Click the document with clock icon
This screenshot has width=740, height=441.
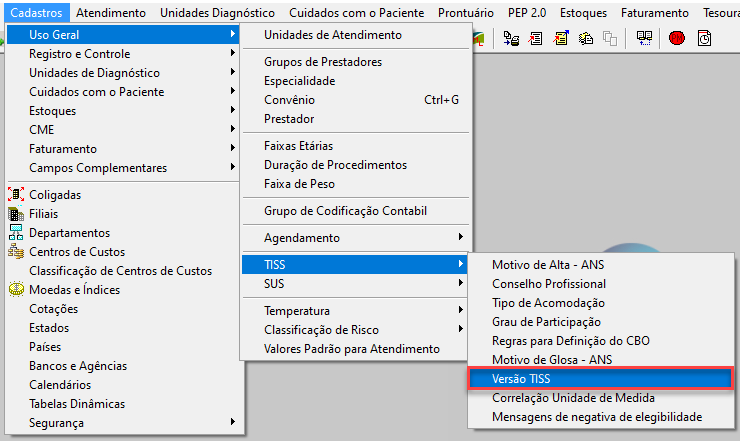tap(704, 38)
